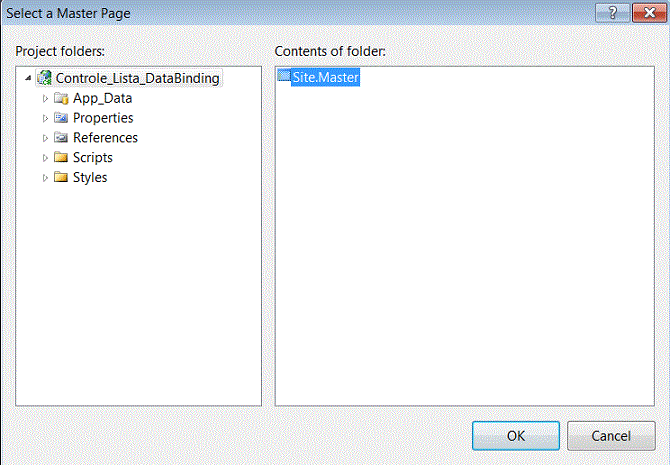Open the help question mark button

click(612, 13)
